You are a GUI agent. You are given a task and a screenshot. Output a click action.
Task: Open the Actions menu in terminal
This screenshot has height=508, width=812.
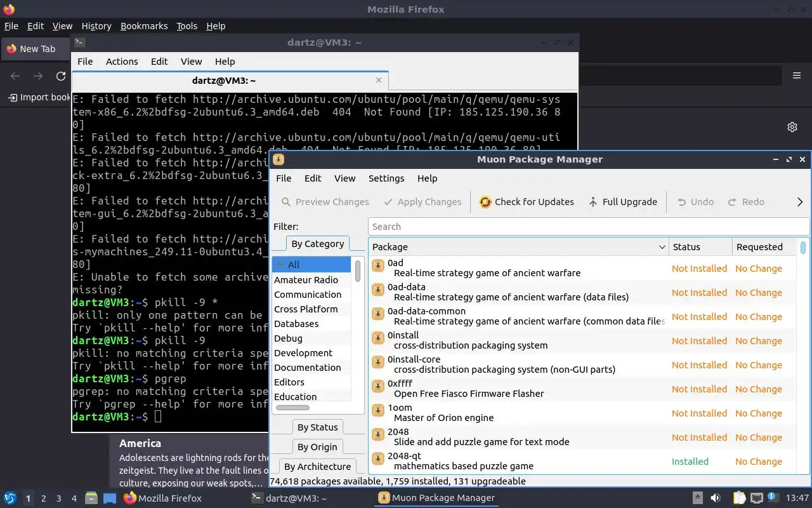[122, 62]
